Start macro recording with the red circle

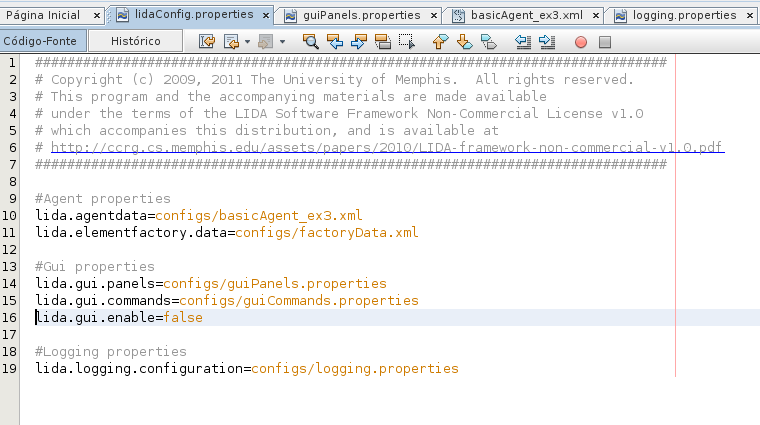click(x=581, y=42)
